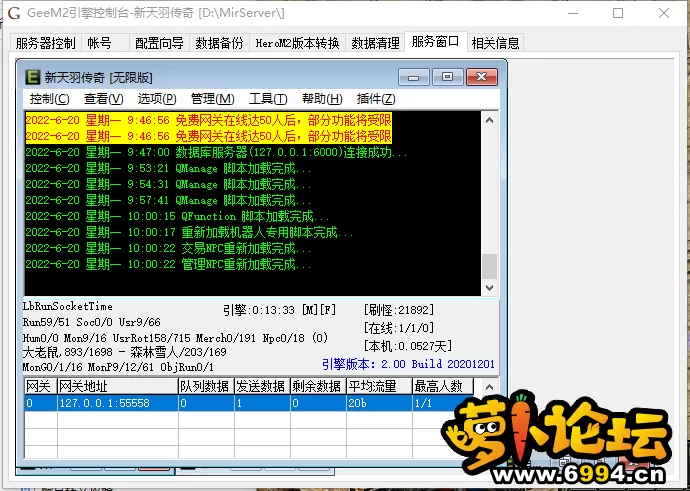Click the Run59/51 Soc0/0 Usr9/66 line
Image resolution: width=690 pixels, height=491 pixels.
tap(92, 322)
